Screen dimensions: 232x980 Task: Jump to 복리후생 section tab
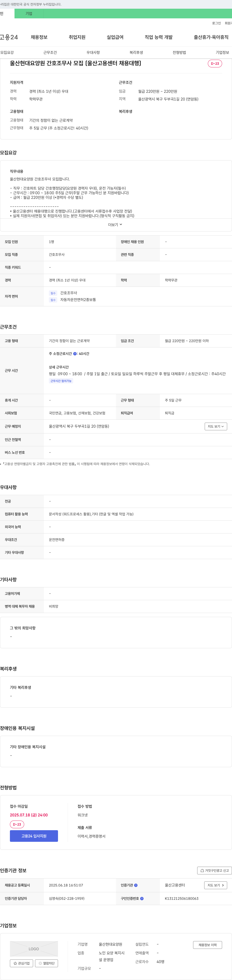(x=136, y=52)
